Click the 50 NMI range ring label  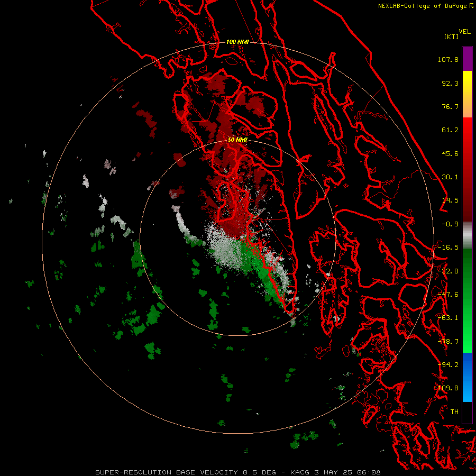237,140
